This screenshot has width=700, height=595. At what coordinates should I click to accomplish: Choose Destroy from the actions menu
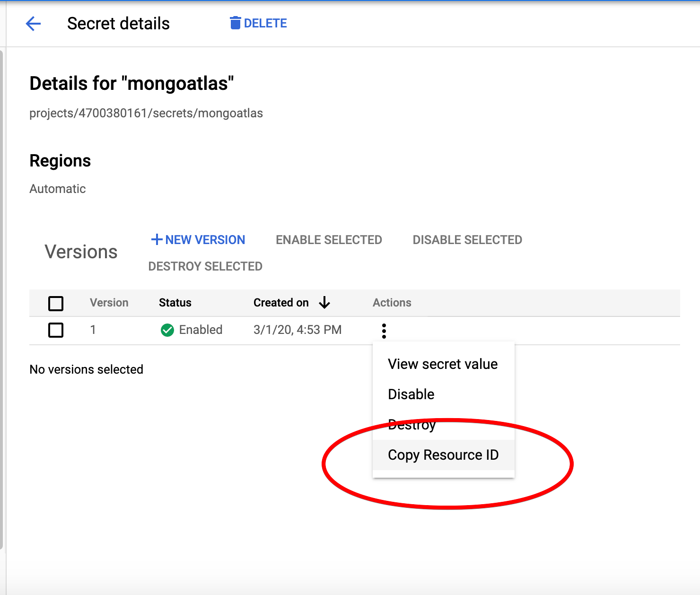411,424
